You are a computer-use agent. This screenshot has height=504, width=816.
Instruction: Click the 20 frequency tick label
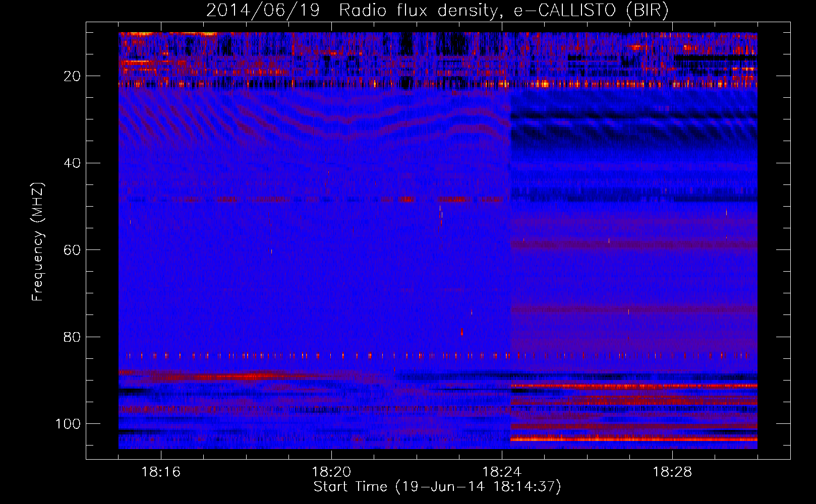click(x=72, y=76)
